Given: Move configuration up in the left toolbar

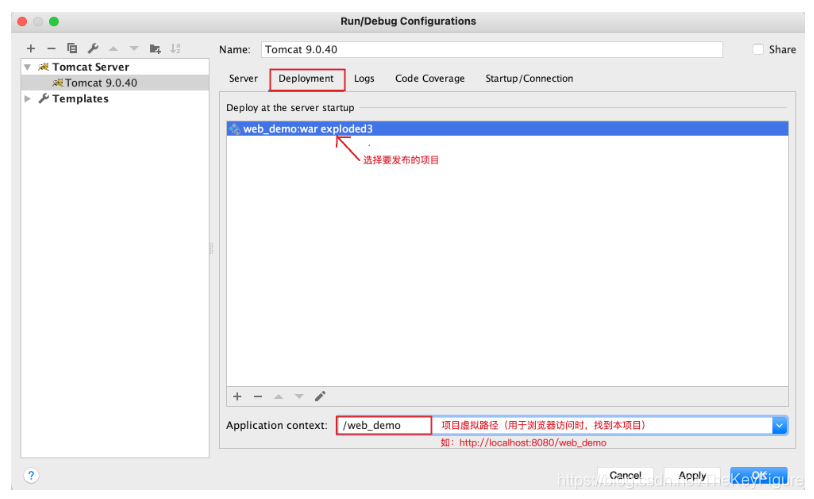Looking at the screenshot, I should [113, 48].
